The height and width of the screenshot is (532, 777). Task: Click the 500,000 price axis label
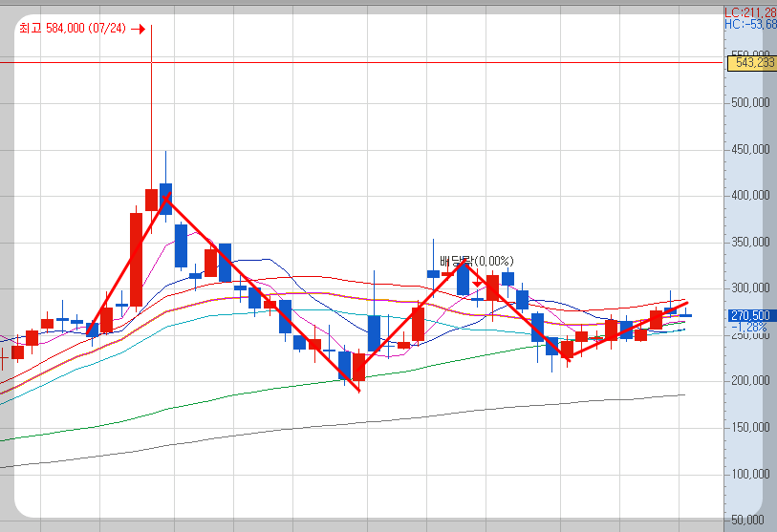click(x=750, y=102)
